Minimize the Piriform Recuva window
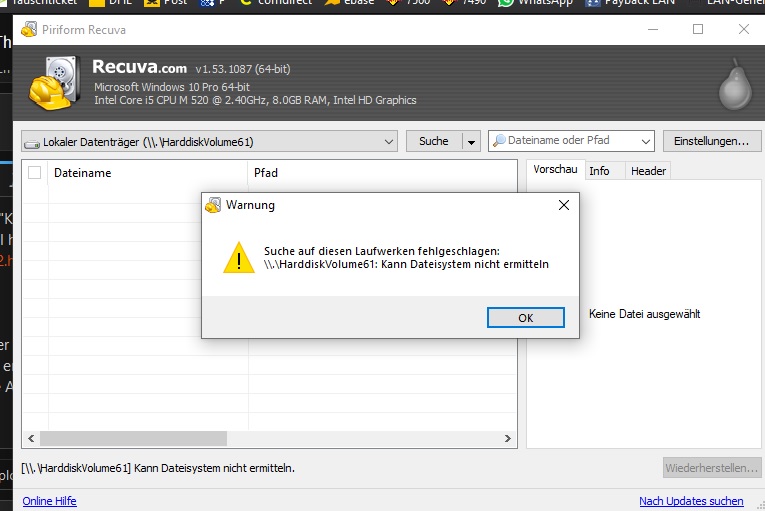This screenshot has height=511, width=765. coord(653,29)
